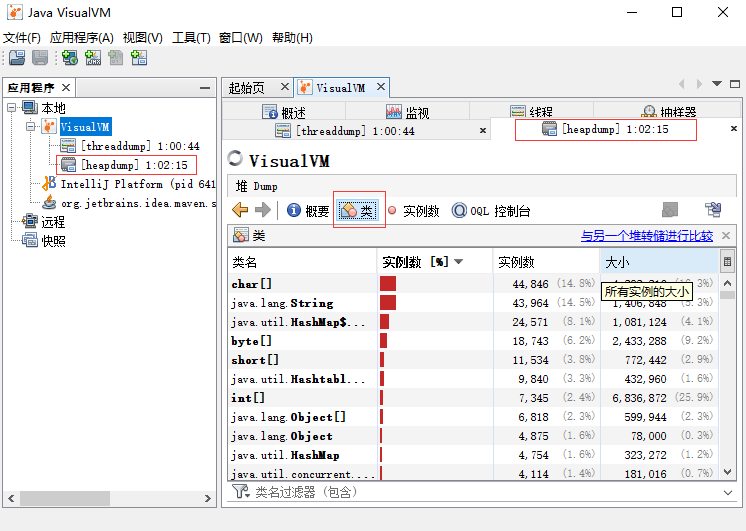Switch to the 起始页 tab

tap(246, 88)
